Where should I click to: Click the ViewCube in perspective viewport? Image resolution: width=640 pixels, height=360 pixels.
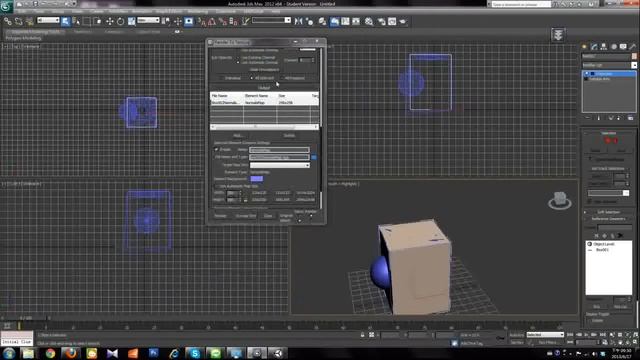click(560, 200)
